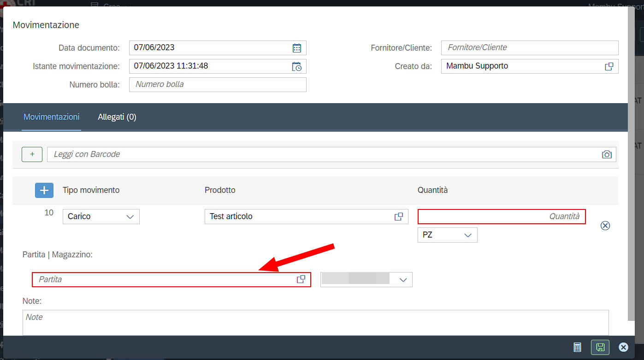This screenshot has height=360, width=644.
Task: Click the Fornitore/Cliente input field
Action: (x=530, y=48)
